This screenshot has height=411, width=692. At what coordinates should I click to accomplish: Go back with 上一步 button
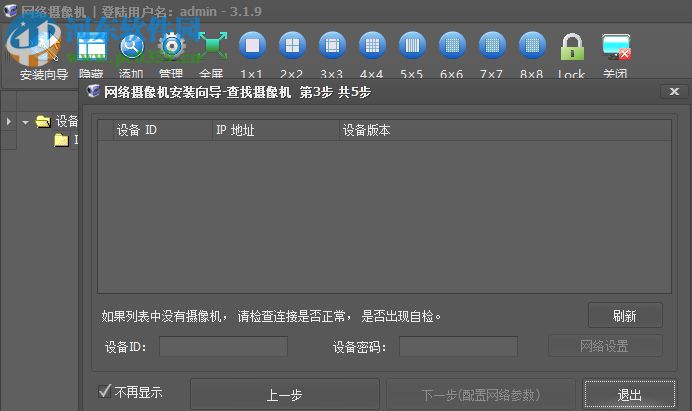(285, 394)
